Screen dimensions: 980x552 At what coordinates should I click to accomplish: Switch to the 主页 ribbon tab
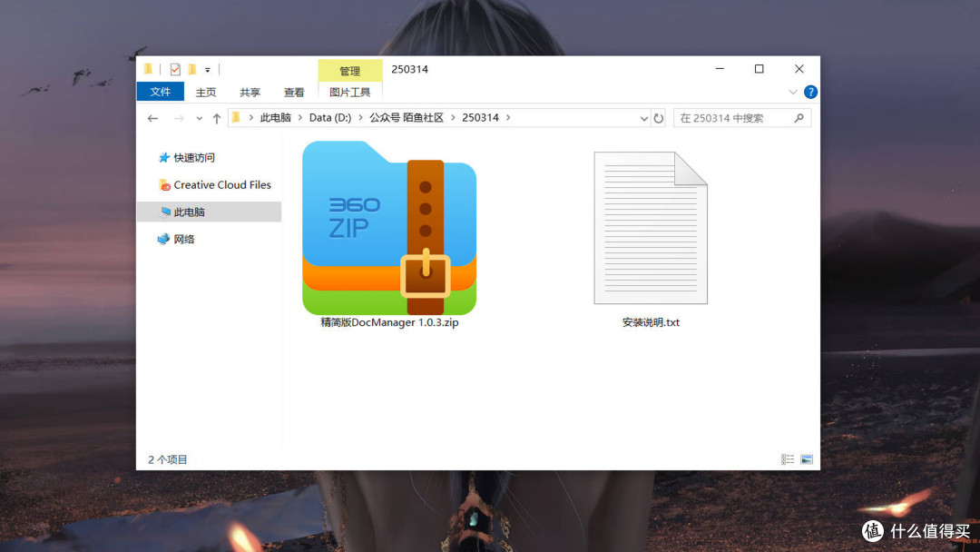click(206, 93)
